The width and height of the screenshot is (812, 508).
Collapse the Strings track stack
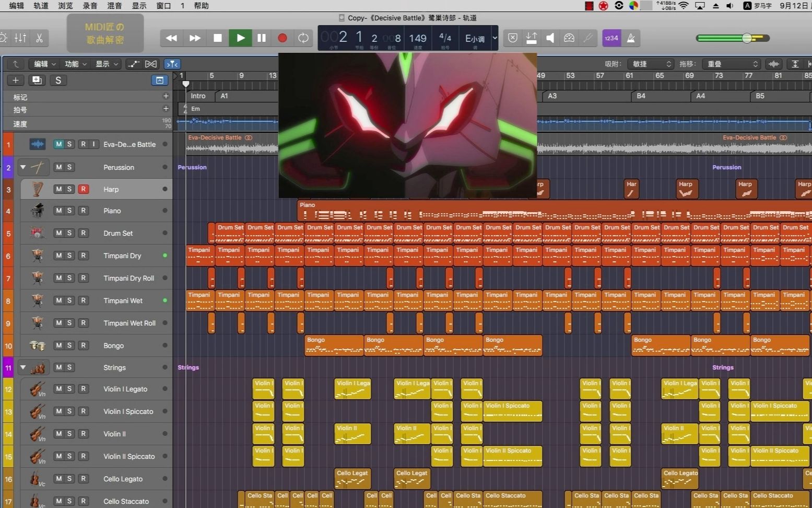coord(23,367)
